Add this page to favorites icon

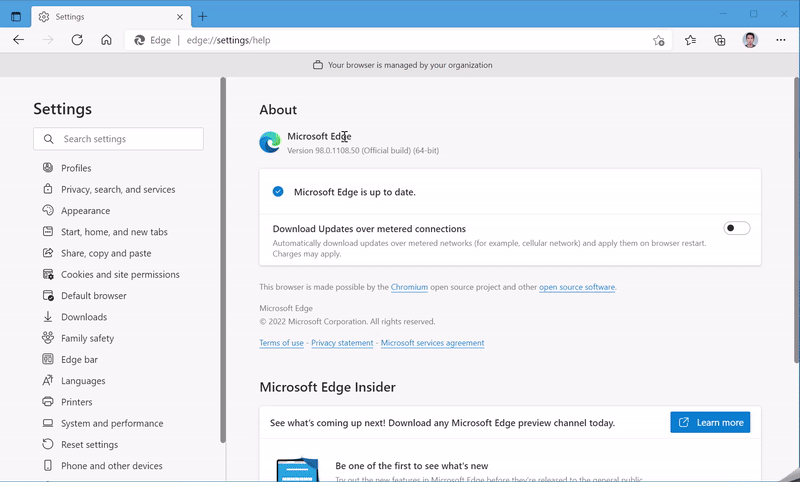pos(659,40)
